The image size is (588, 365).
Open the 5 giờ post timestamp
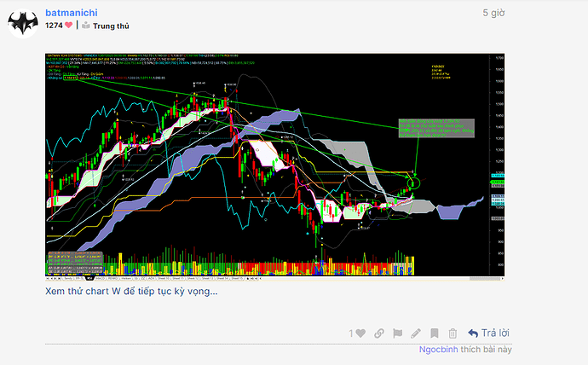(493, 13)
